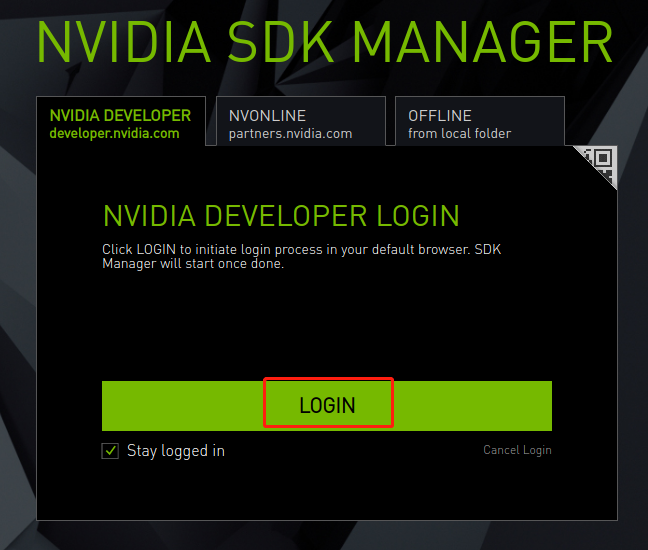The height and width of the screenshot is (550, 648).
Task: Click the 'Stay logged in' label text
Action: [x=175, y=451]
